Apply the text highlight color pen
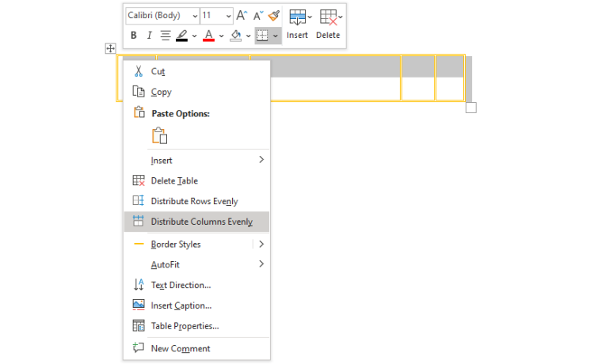The height and width of the screenshot is (364, 594). (x=181, y=36)
